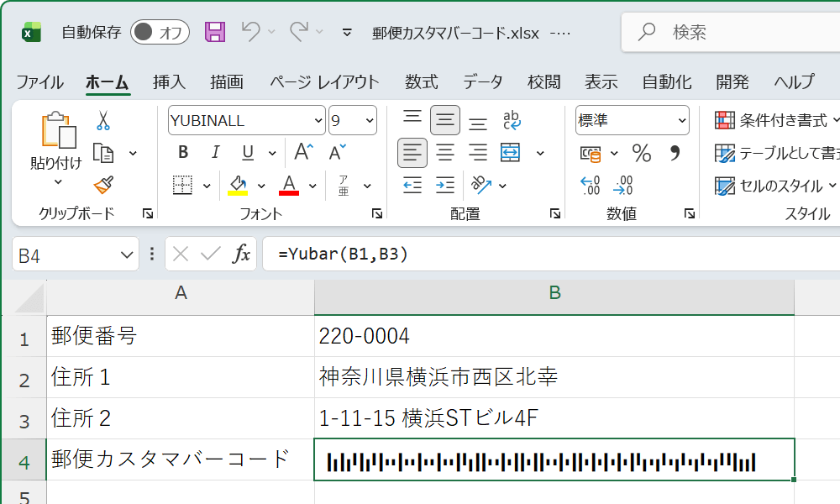
Task: Open the fill color dropdown arrow
Action: tap(261, 186)
